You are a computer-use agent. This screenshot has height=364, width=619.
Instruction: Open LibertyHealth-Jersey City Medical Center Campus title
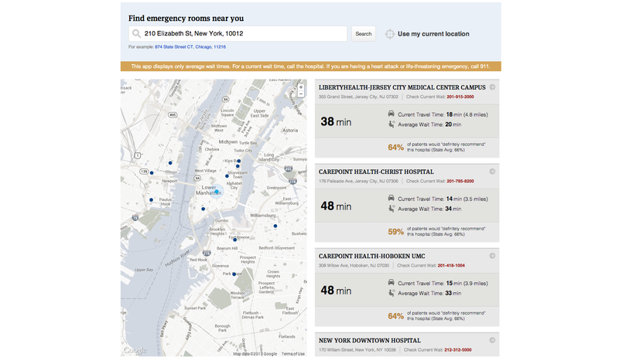(x=402, y=87)
